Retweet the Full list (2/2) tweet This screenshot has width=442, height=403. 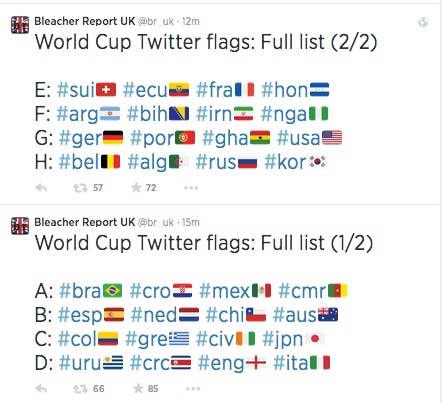(x=80, y=188)
